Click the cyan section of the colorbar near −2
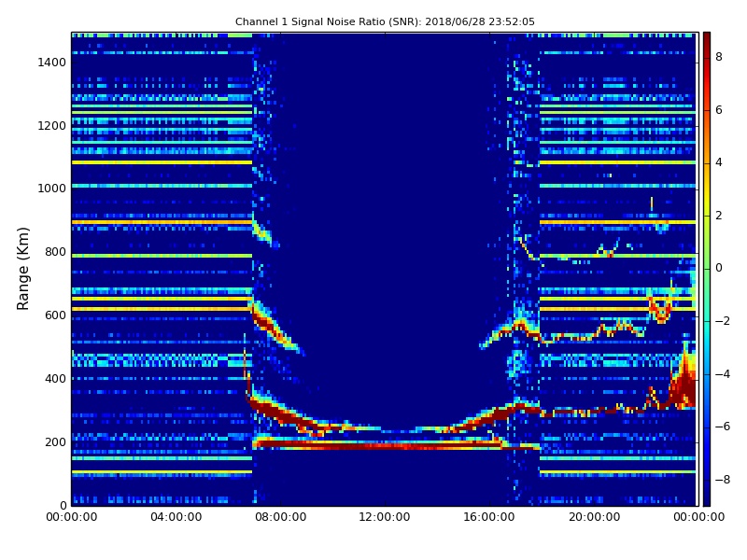747x560 pixels. pos(707,321)
